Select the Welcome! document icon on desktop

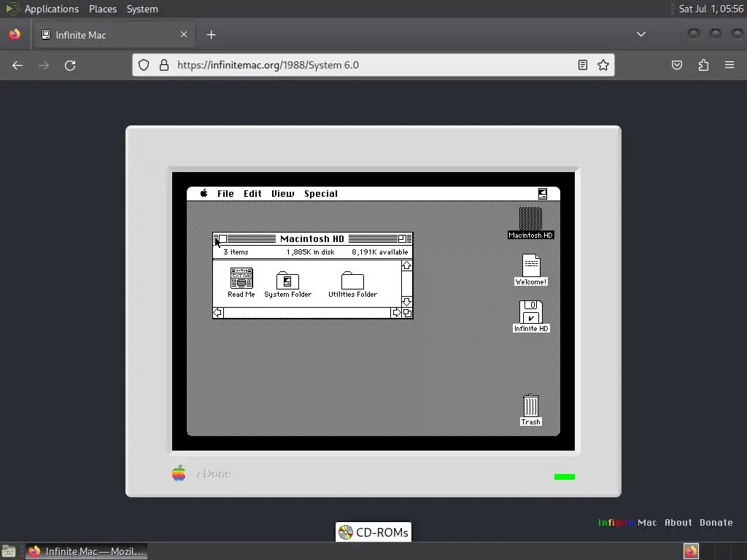531,270
